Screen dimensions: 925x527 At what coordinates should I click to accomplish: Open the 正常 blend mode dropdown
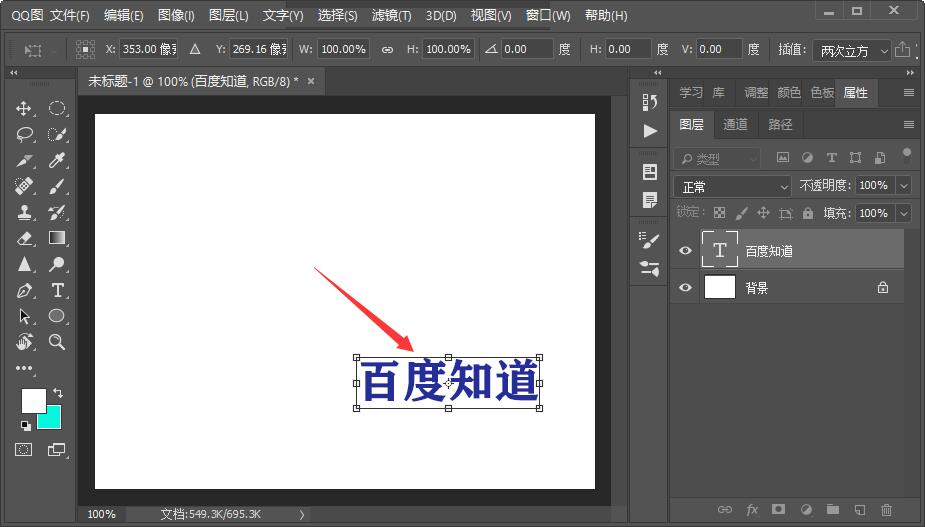tap(732, 187)
